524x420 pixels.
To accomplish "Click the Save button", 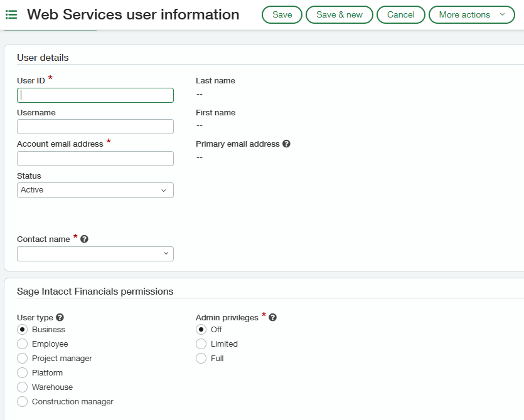I will point(282,14).
